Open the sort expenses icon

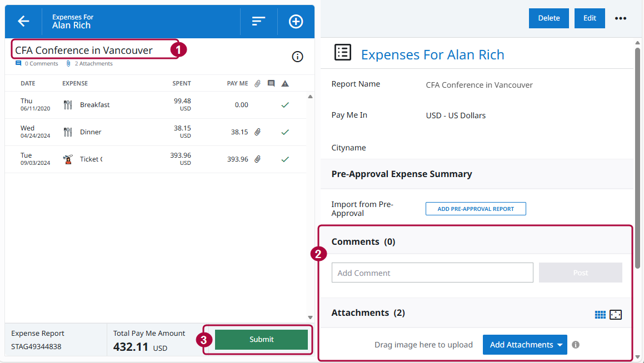258,21
